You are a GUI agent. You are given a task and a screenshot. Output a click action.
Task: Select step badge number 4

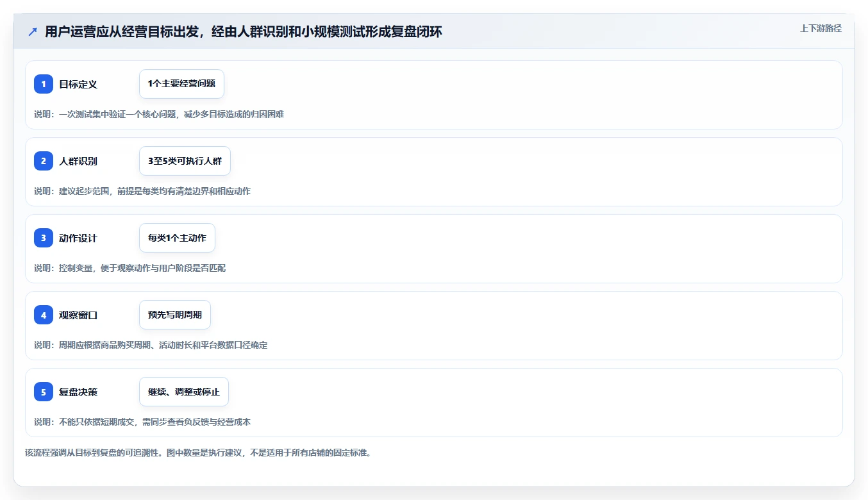44,315
